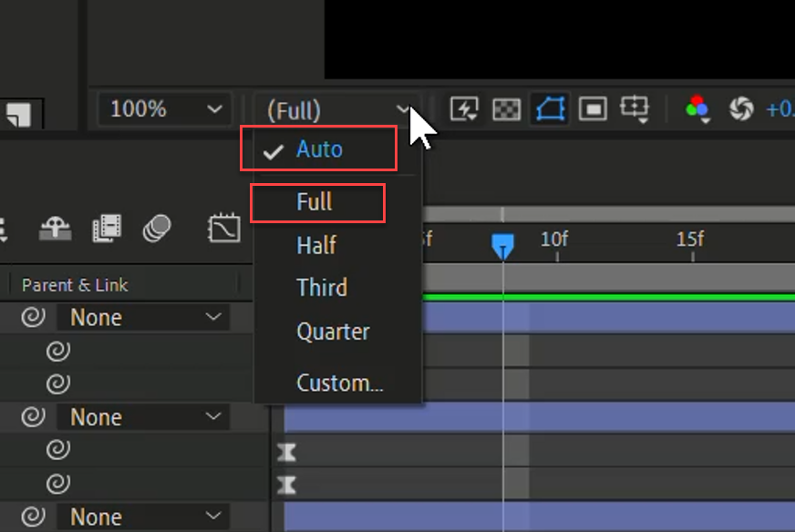Click the Region of Interest icon
This screenshot has width=795, height=532.
pos(593,110)
